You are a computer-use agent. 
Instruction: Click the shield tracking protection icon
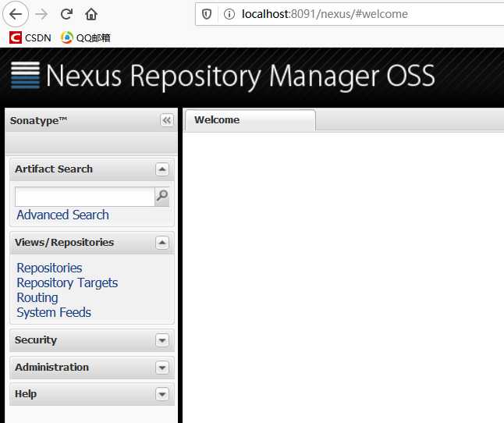[207, 14]
